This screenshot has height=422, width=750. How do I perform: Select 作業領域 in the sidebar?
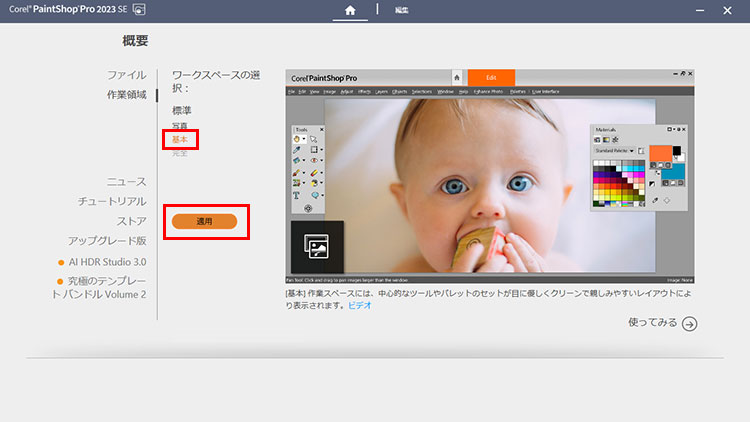point(127,95)
